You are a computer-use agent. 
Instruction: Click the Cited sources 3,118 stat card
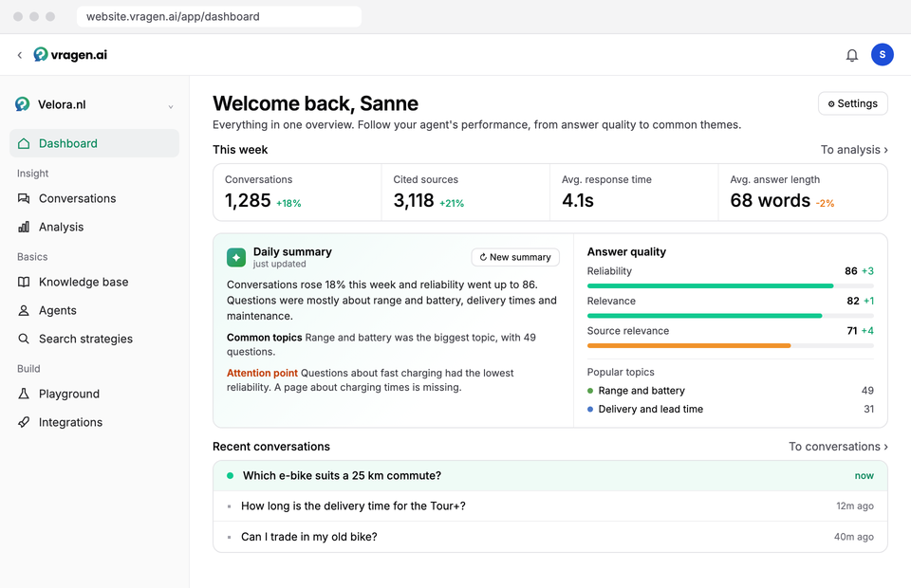(x=466, y=193)
